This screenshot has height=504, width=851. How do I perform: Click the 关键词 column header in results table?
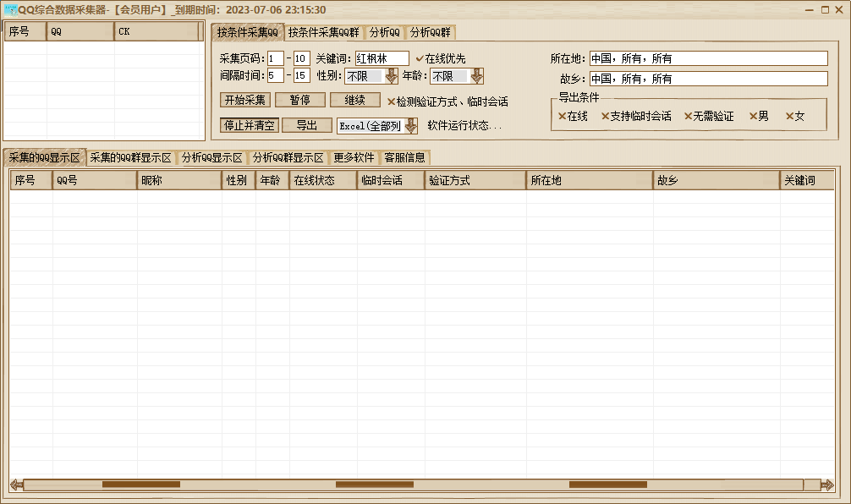pos(807,181)
